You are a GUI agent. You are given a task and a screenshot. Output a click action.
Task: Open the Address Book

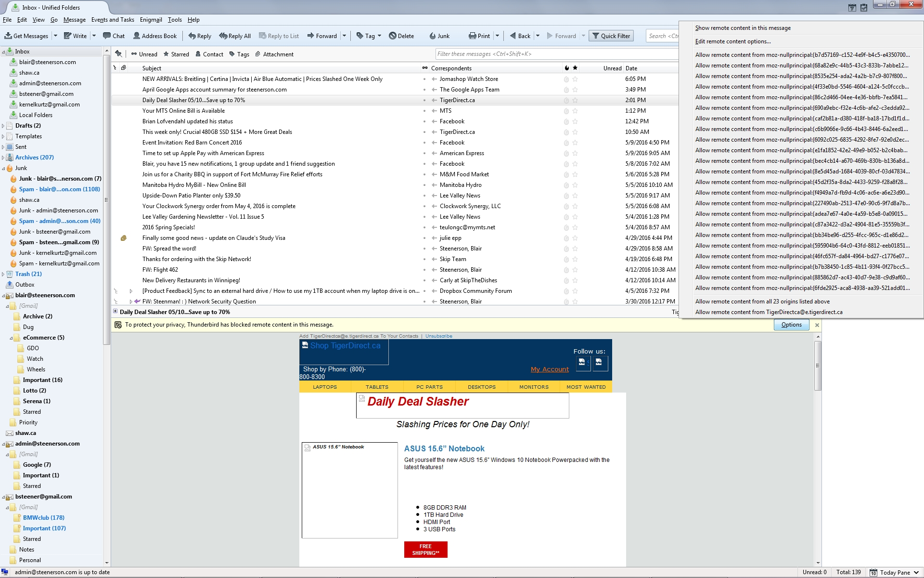(x=155, y=36)
